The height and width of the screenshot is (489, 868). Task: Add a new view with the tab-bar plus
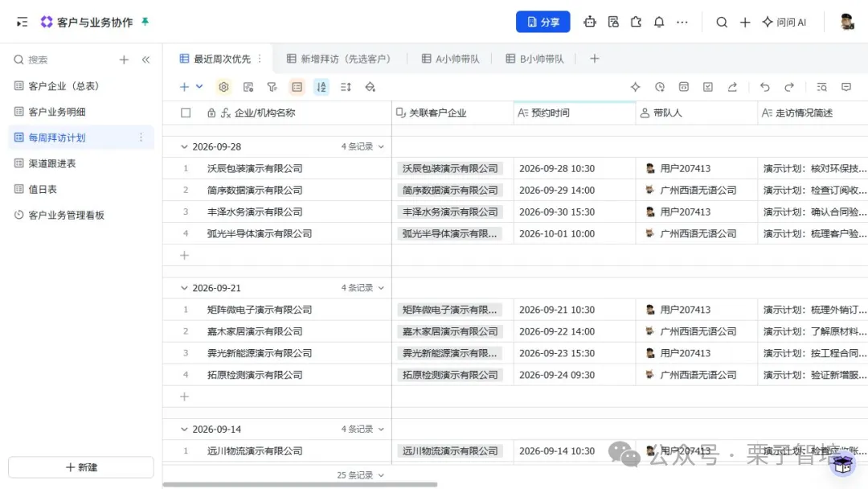(594, 59)
